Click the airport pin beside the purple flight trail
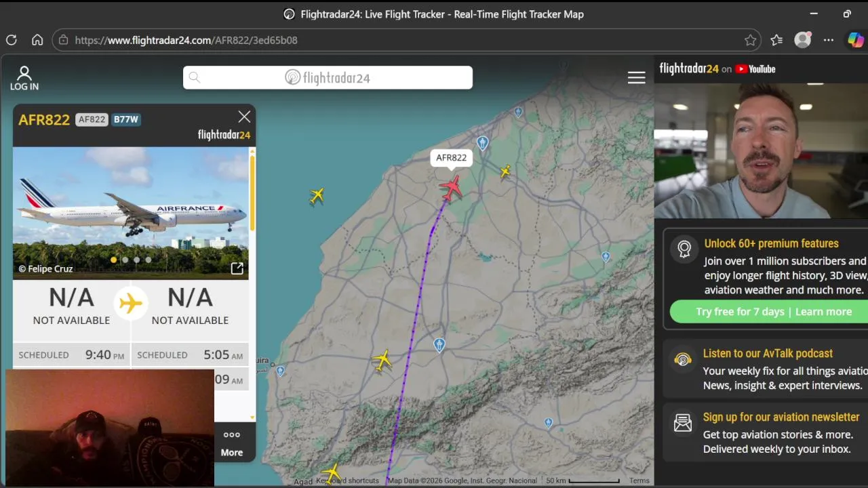 click(x=439, y=345)
